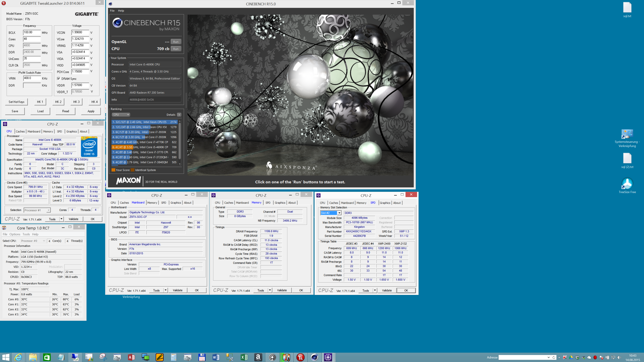Image resolution: width=644 pixels, height=362 pixels.
Task: Open the CPU ranking type dropdown in Cinebench
Action: (x=121, y=115)
